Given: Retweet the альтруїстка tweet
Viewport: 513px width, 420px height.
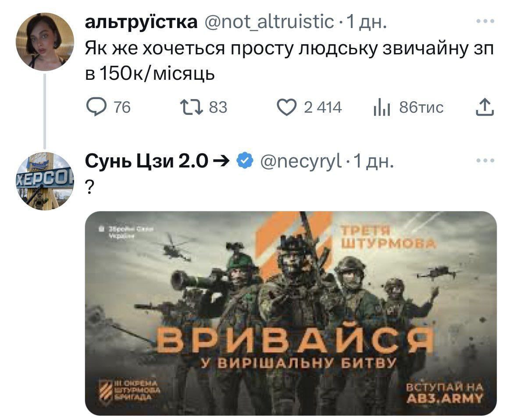Looking at the screenshot, I should [x=192, y=107].
